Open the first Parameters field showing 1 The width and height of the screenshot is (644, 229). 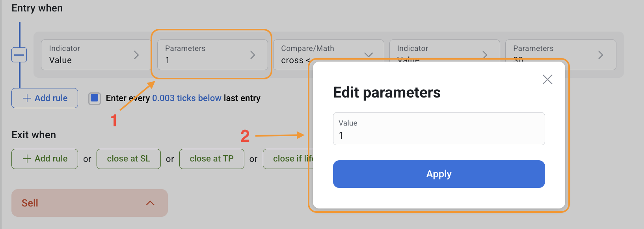click(x=212, y=55)
